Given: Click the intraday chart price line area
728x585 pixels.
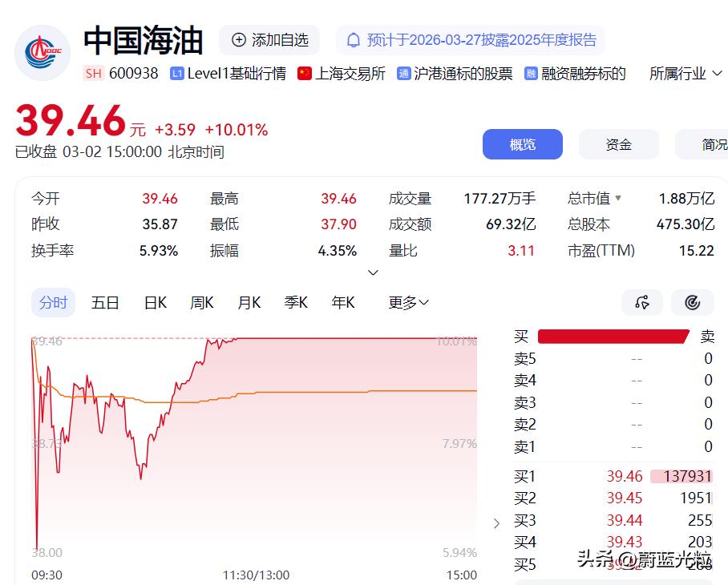Looking at the screenshot, I should click(254, 446).
